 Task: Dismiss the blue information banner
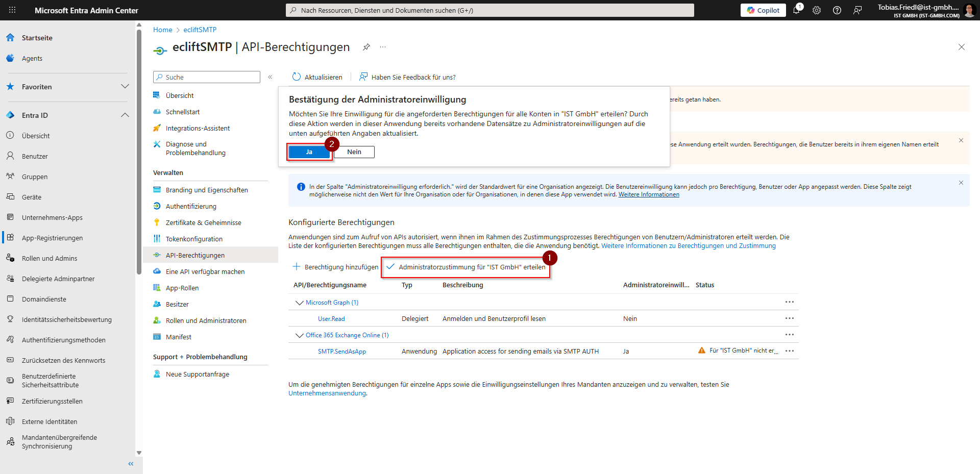(961, 183)
